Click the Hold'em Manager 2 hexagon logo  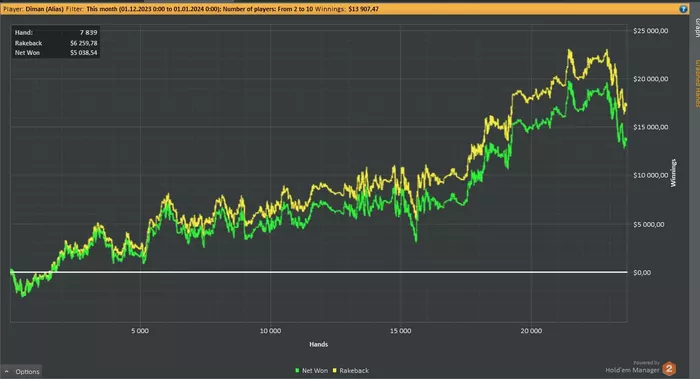point(669,369)
